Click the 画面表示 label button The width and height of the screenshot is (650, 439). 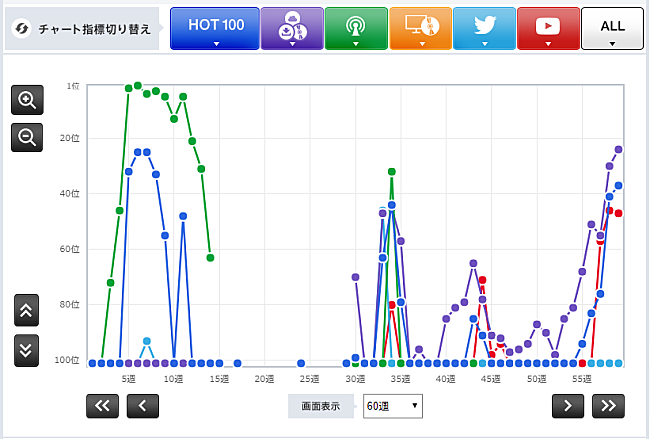[x=321, y=406]
